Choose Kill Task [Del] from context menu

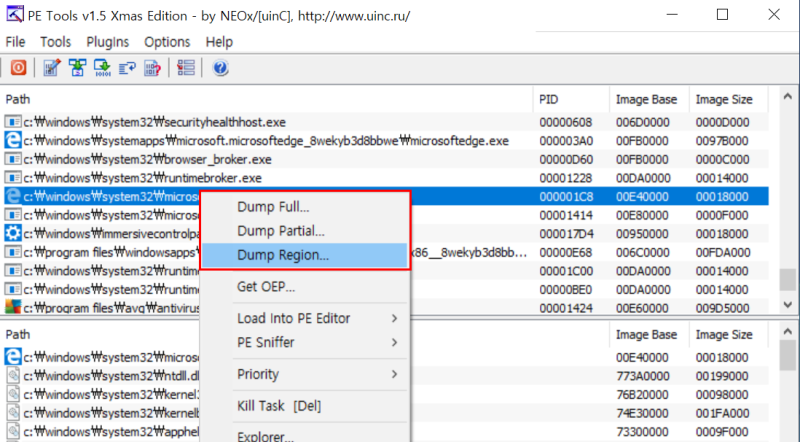point(305,406)
